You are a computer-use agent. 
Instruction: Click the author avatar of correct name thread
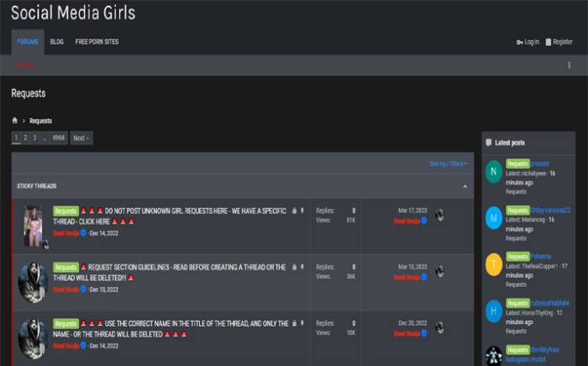[33, 338]
